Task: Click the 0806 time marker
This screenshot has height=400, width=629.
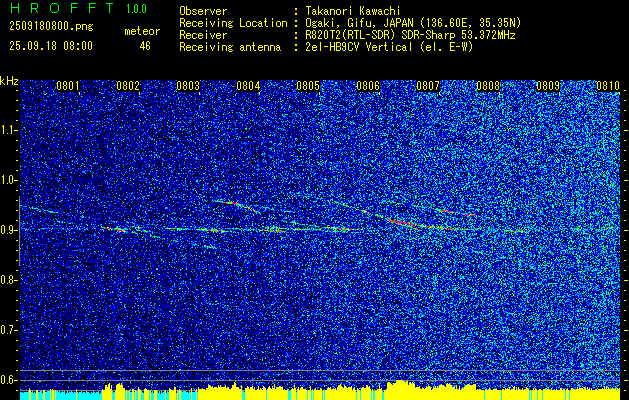Action: coord(368,86)
